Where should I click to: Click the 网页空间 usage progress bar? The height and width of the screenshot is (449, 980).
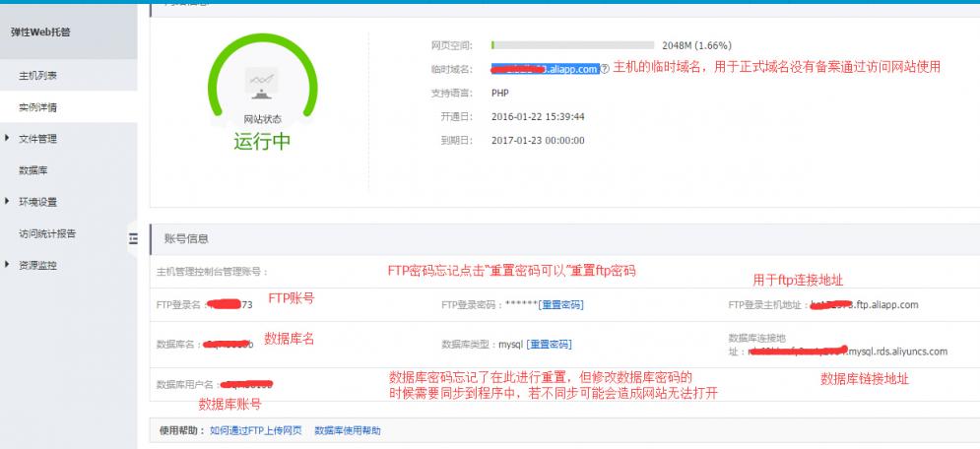[572, 45]
